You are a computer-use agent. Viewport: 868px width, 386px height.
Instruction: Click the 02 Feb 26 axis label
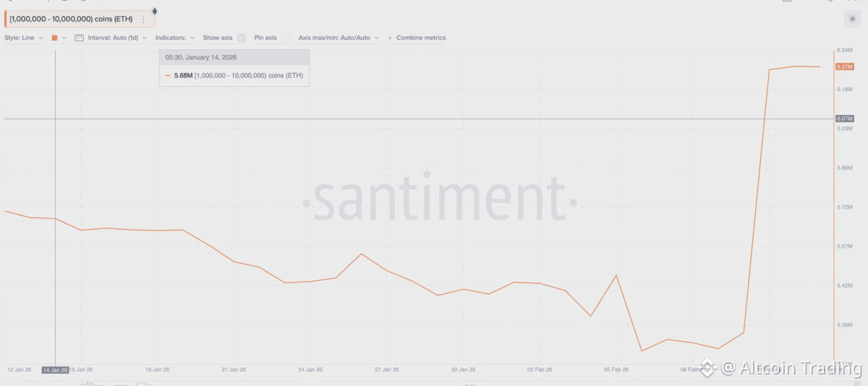pyautogui.click(x=539, y=369)
